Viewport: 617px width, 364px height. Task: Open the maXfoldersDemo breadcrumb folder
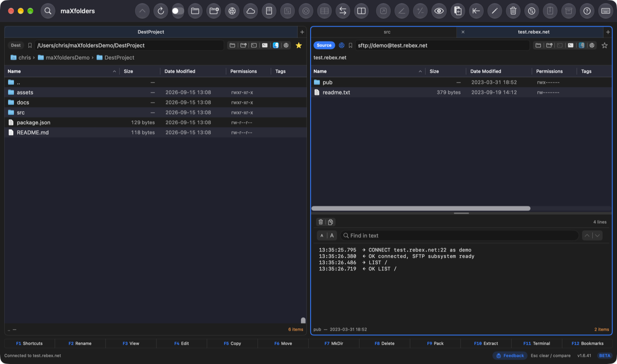(63, 58)
